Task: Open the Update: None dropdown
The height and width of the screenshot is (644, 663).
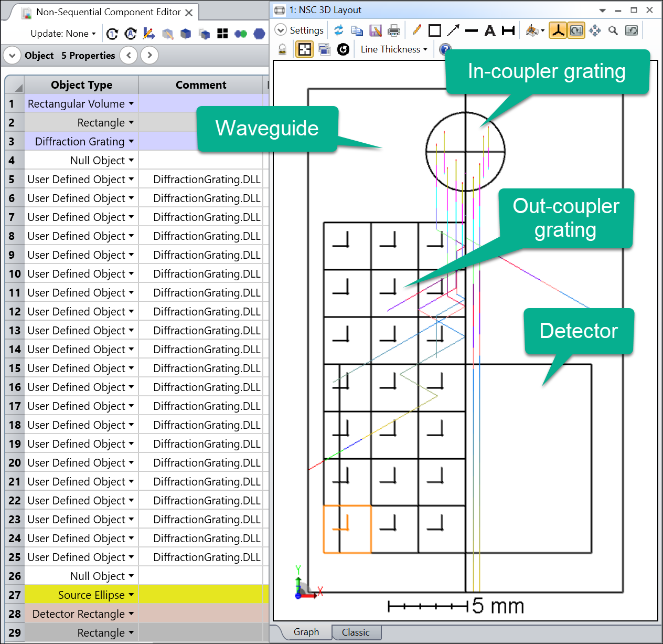Action: coord(63,34)
